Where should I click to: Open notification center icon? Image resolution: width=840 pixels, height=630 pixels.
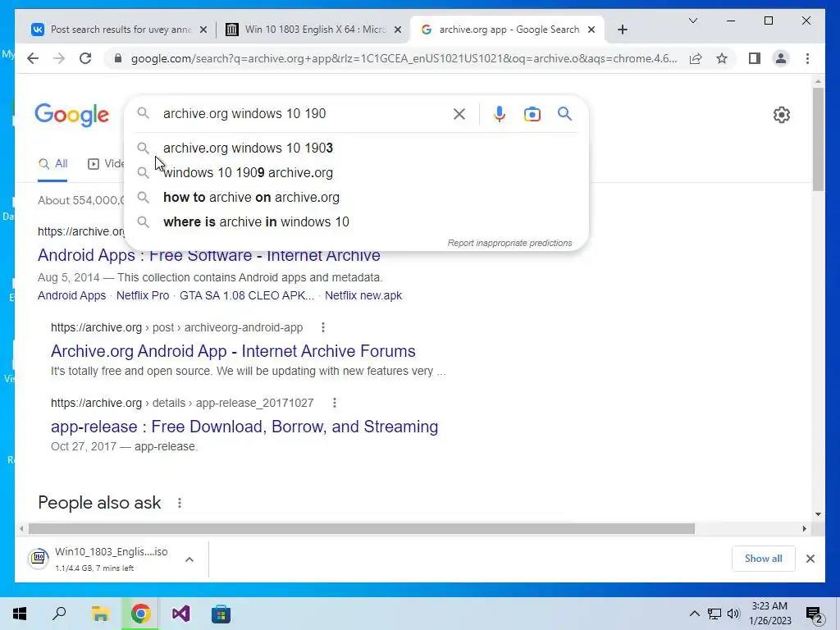(814, 614)
